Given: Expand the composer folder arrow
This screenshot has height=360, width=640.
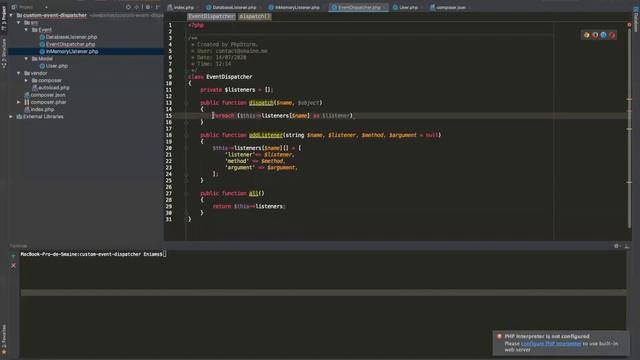Looking at the screenshot, I should [27, 80].
